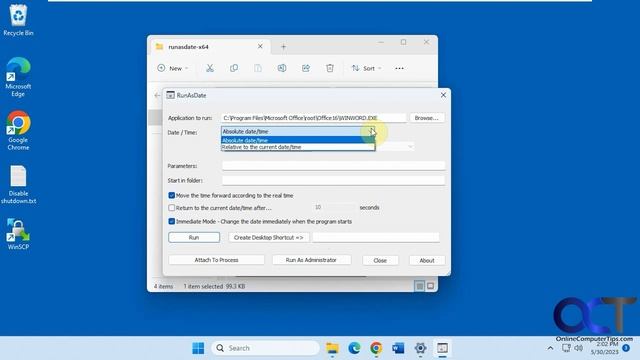Select Absolute date/time option in list
Viewport: 640px width, 360px height.
point(298,140)
